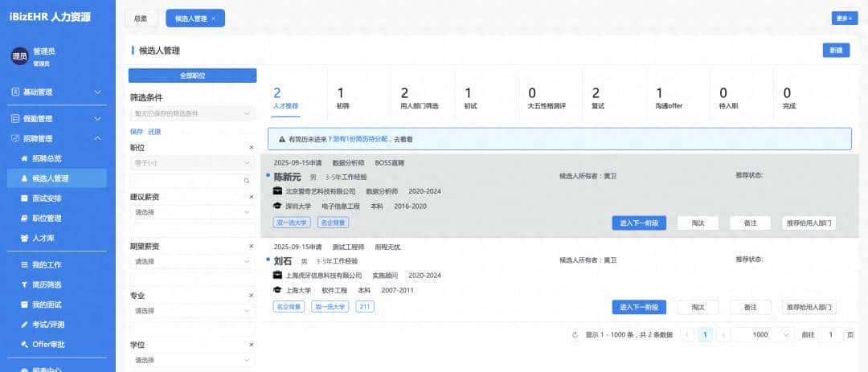Click 进入下一阶段 for 陈新元
The width and height of the screenshot is (868, 372).
(x=639, y=223)
